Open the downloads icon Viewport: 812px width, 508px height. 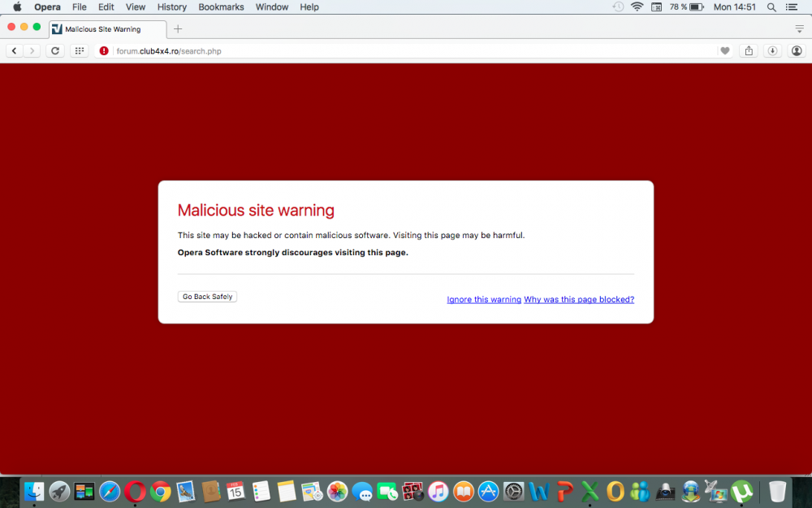[772, 50]
